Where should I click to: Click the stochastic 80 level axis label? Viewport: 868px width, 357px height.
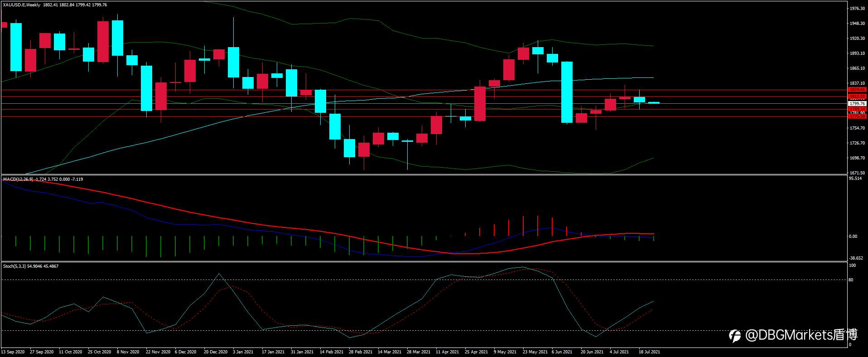[851, 280]
